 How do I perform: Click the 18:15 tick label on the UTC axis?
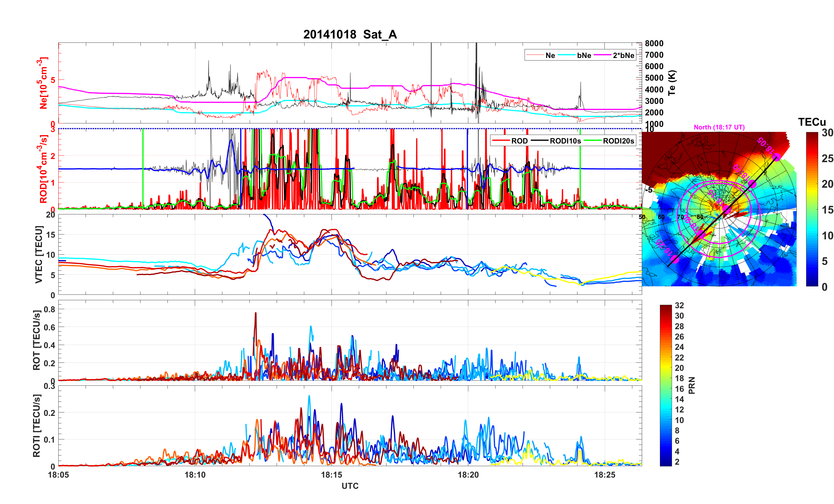click(x=331, y=475)
